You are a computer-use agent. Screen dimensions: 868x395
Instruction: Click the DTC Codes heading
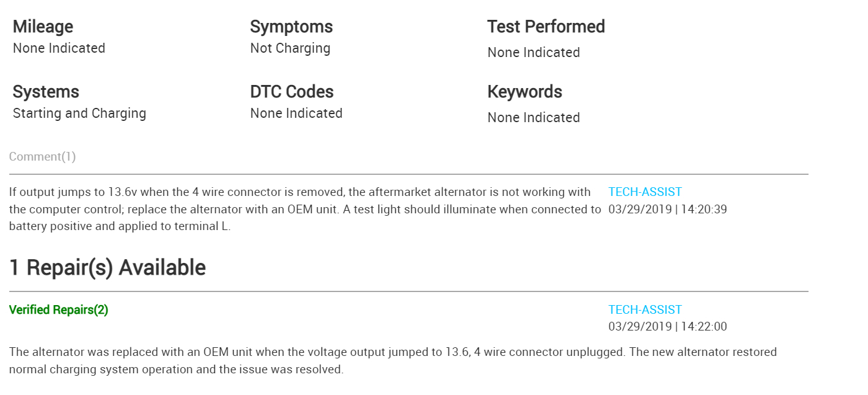click(292, 92)
